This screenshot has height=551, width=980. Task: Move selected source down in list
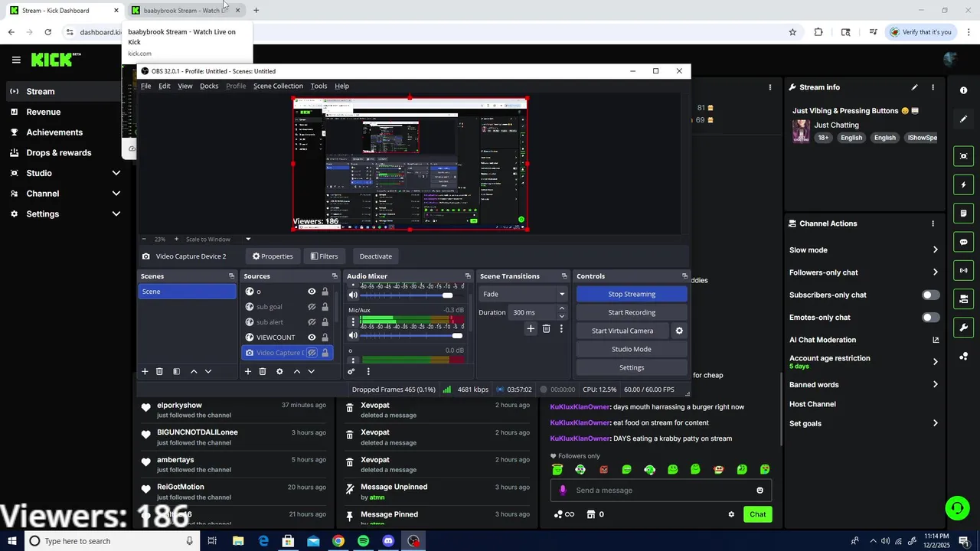click(x=311, y=371)
